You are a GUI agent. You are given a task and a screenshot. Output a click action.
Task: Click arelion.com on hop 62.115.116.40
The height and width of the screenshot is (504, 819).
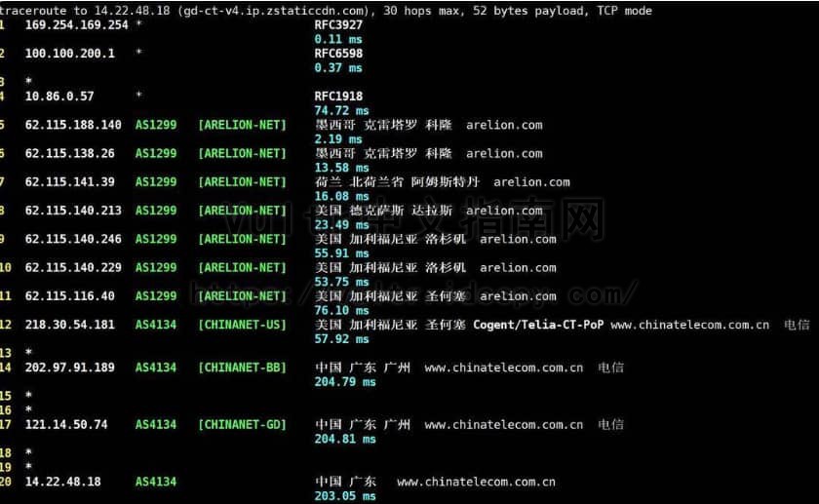tap(518, 296)
